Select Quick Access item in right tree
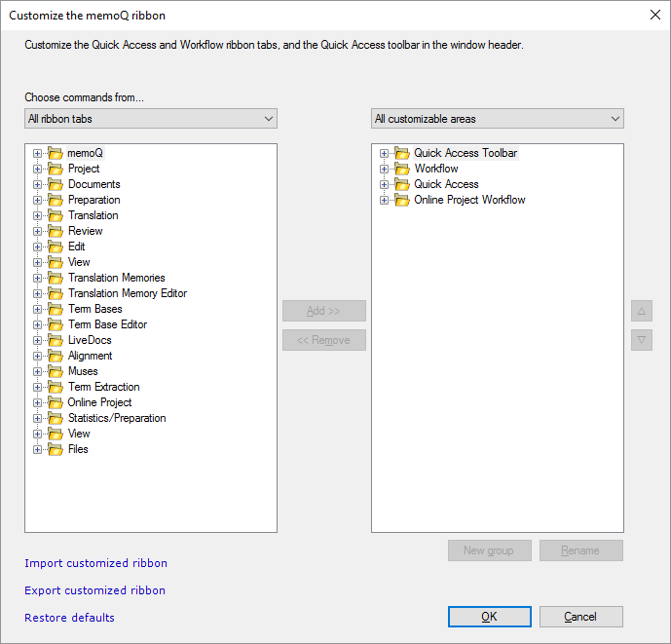 [446, 184]
